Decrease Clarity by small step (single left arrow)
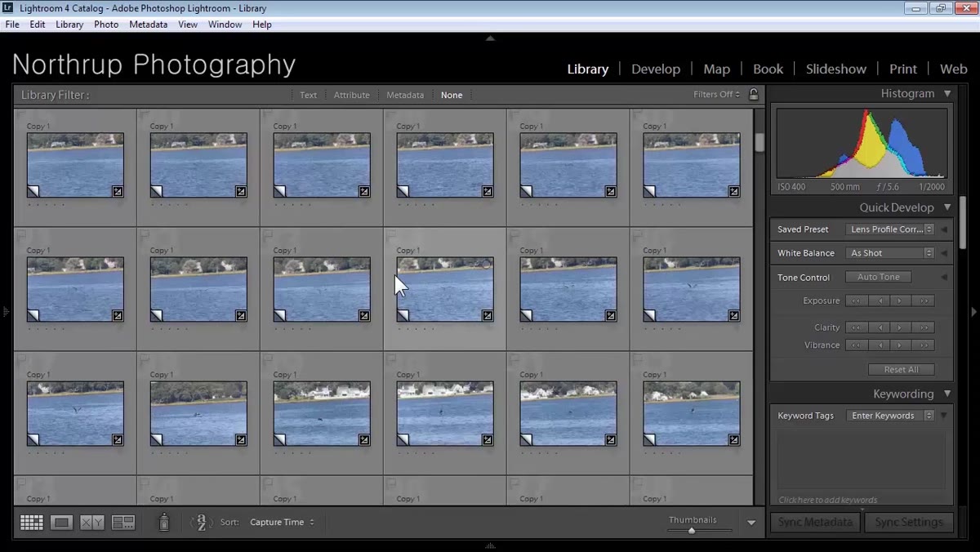Image resolution: width=980 pixels, height=552 pixels. click(x=879, y=327)
